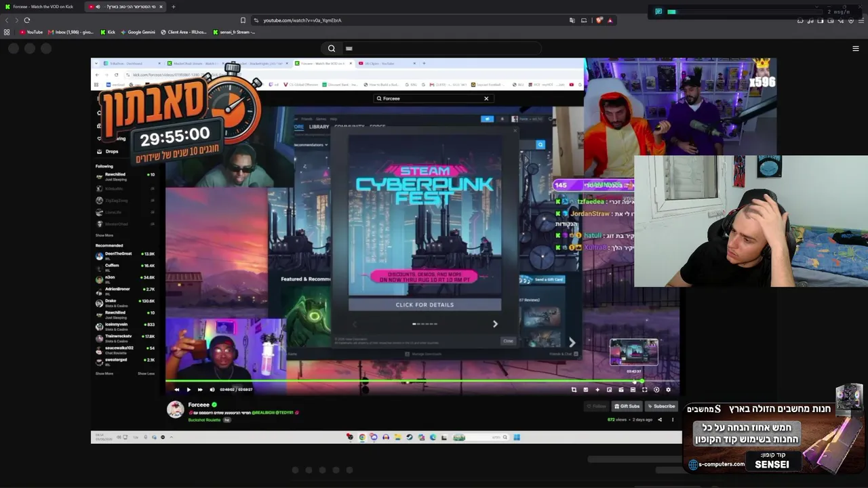Subscribe to the Forceee channel
Screen dimensions: 868x488
tap(661, 406)
